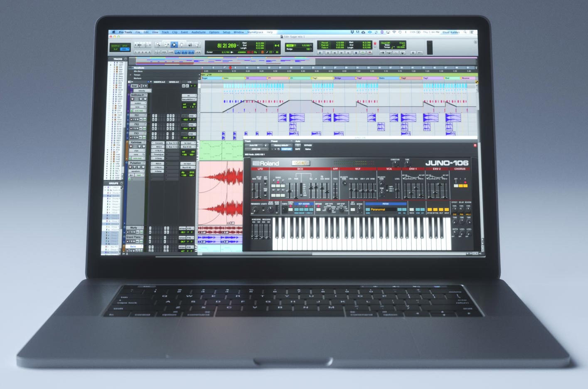Open the AudioSuite menu
This screenshot has height=389, width=588.
point(199,32)
